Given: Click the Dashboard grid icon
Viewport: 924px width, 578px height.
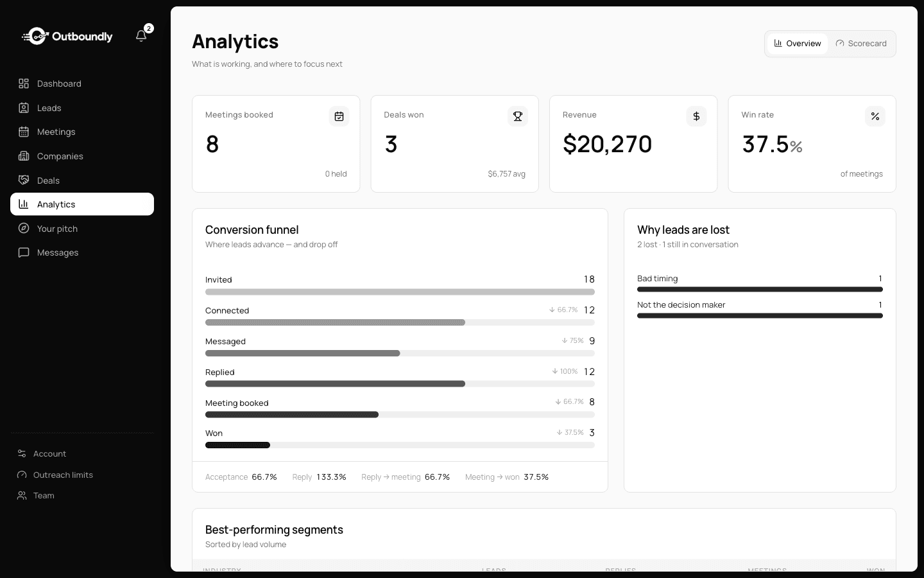Looking at the screenshot, I should click(24, 83).
